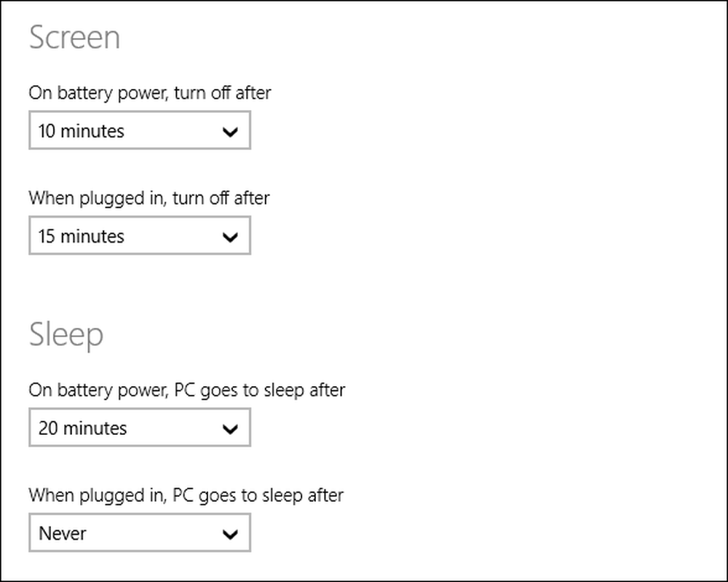Expand the plugged-in PC sleep dropdown
Viewport: 728px width, 582px height.
click(x=140, y=532)
